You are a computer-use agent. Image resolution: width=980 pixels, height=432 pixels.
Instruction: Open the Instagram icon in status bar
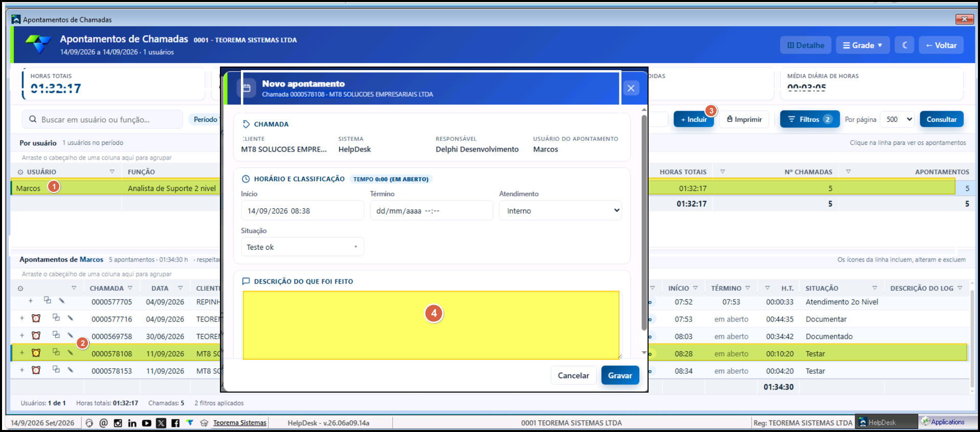pos(118,423)
